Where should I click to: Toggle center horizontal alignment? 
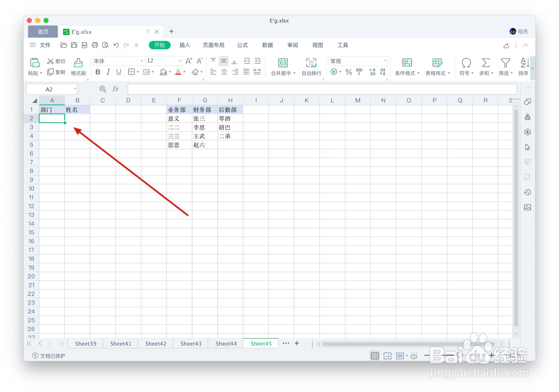(224, 72)
